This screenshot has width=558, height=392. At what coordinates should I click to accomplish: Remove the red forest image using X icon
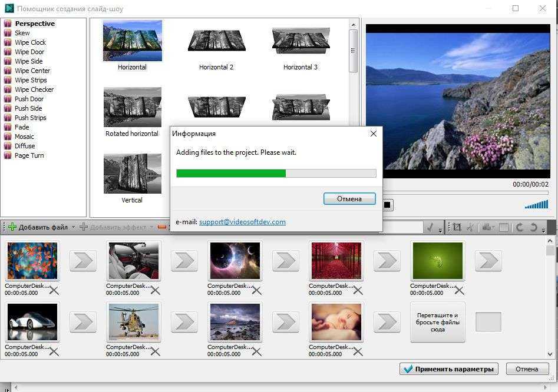coord(358,290)
